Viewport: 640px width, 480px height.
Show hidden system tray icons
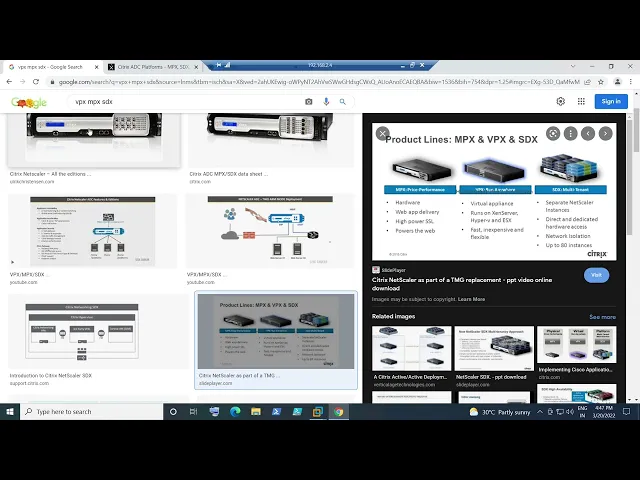(x=540, y=412)
